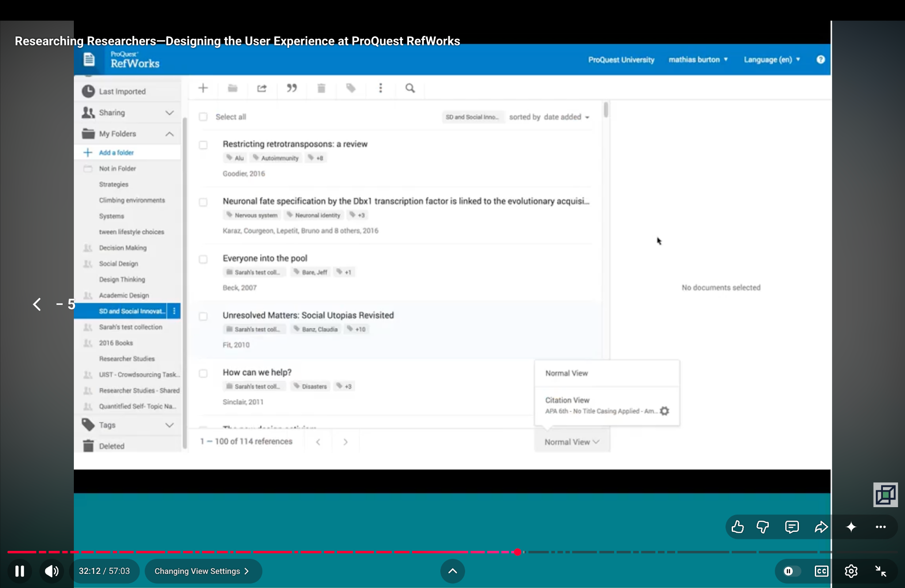Toggle the autoplay switch
The width and height of the screenshot is (905, 588).
(791, 571)
